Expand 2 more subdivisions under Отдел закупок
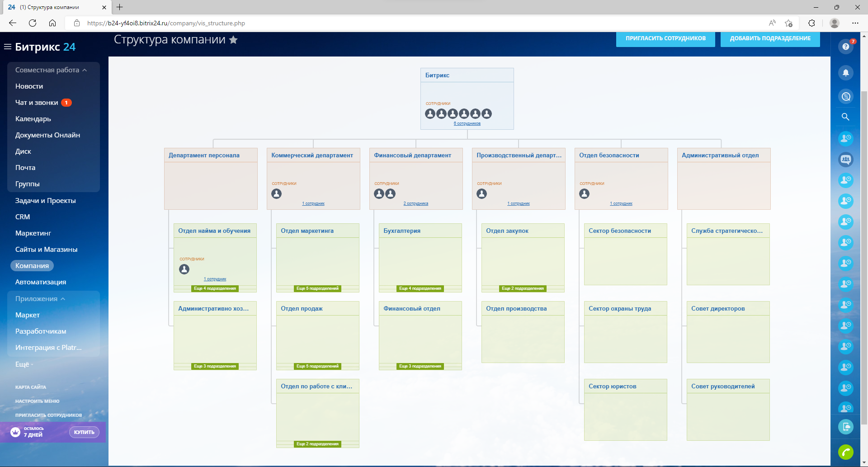Viewport: 868px width, 467px height. [x=523, y=288]
